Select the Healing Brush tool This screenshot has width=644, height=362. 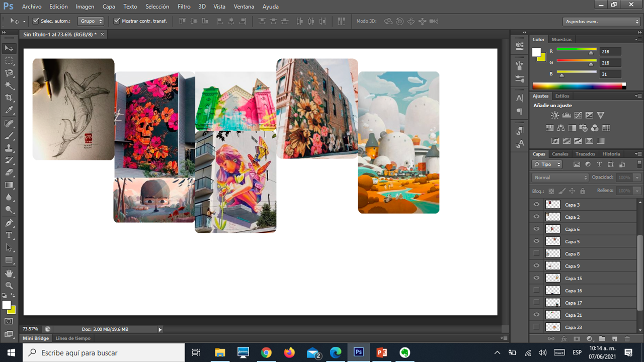pos(9,124)
